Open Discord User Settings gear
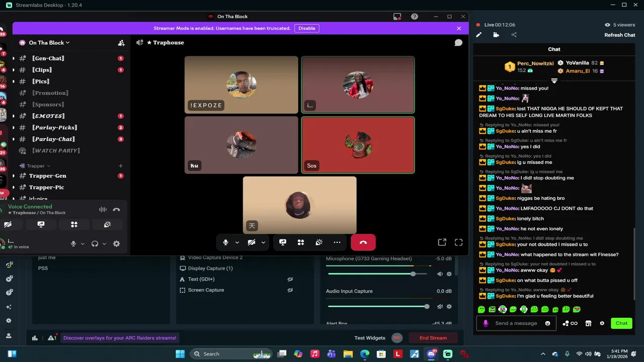Screen dimensions: 644x362 (x=117, y=244)
